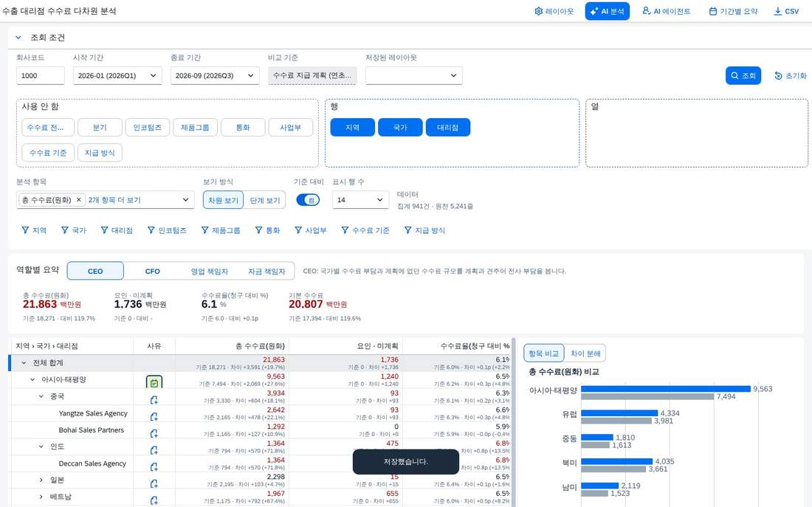Open the 대리점 filter funnel

click(105, 230)
